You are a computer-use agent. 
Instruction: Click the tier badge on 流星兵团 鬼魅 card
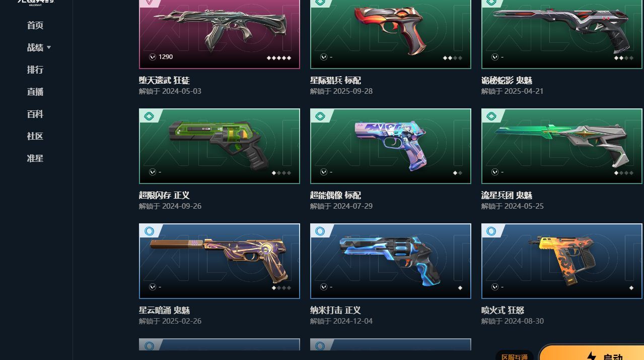[x=491, y=116]
